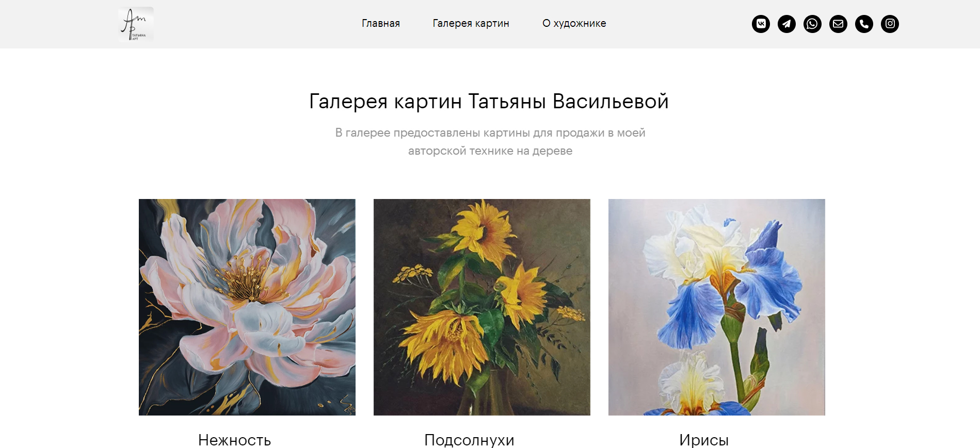Open the Нежность painting thumbnail
Viewport: 980px width, 448px height.
click(247, 307)
